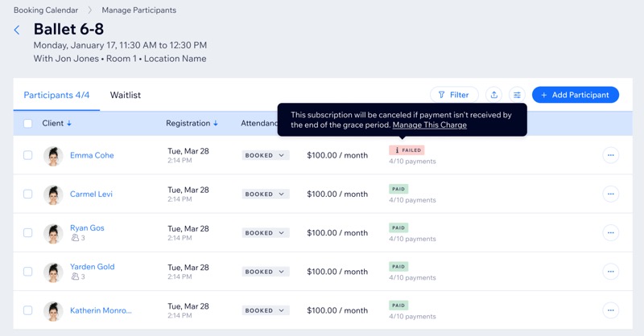The width and height of the screenshot is (644, 336).
Task: Check the box for Yarden Gold
Action: tap(27, 271)
